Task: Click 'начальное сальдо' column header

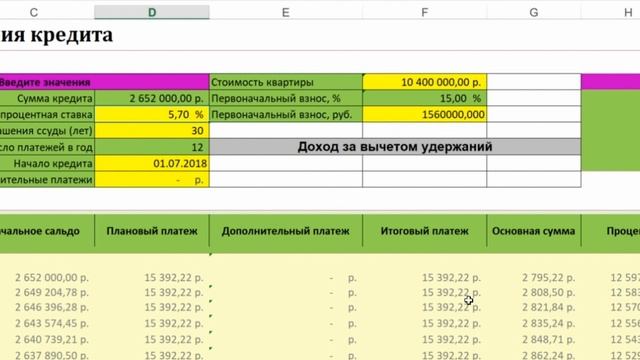Action: point(47,231)
